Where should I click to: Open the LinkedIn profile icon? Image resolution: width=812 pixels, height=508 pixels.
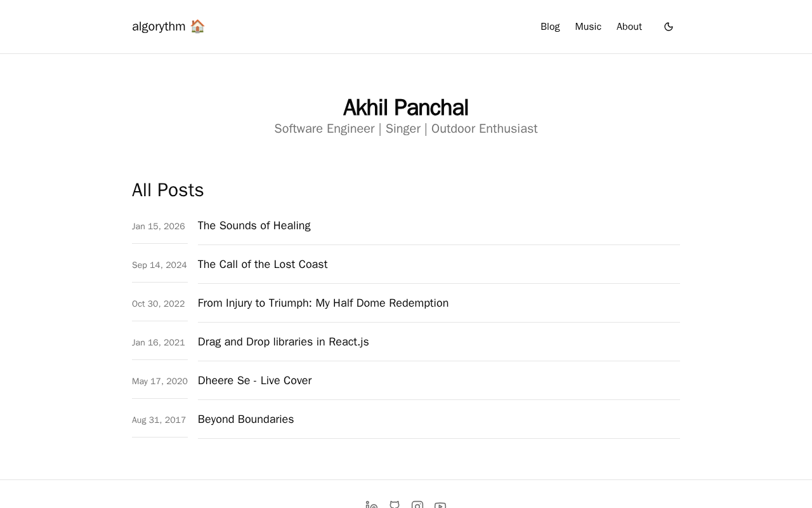click(372, 505)
